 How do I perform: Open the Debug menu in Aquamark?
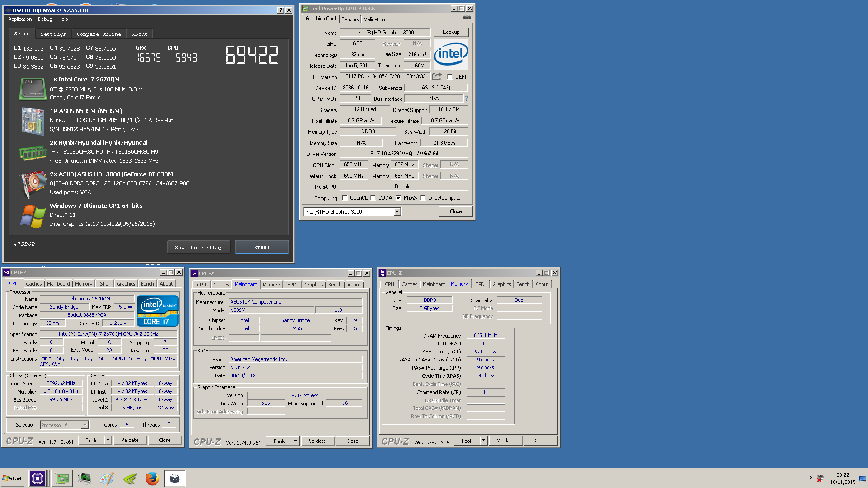(x=45, y=19)
